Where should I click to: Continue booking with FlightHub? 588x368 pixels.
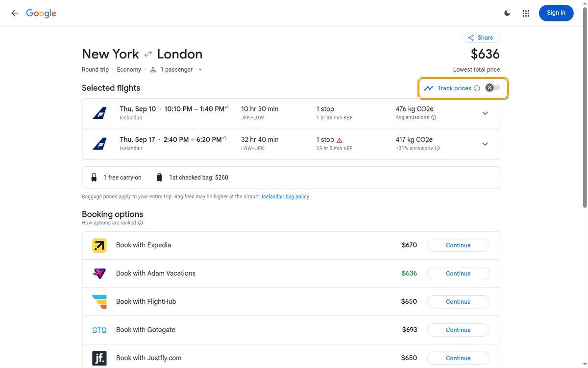[458, 302]
